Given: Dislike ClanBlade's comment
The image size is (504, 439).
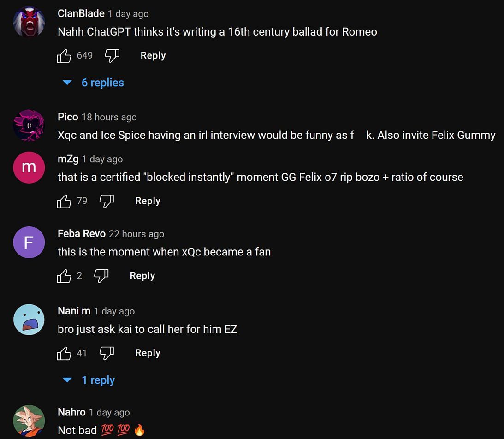Looking at the screenshot, I should (x=112, y=56).
